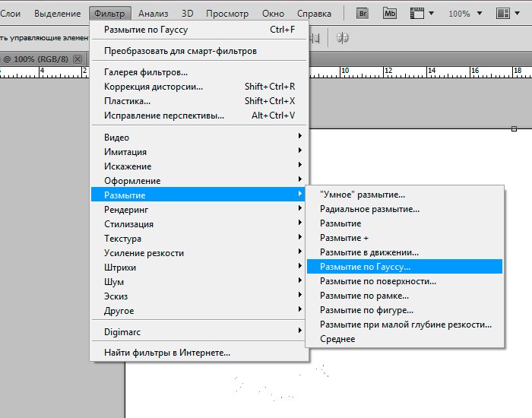Open Галерея фильтров from the Filter menu
Screen dimensions: 532x418
pyautogui.click(x=146, y=72)
